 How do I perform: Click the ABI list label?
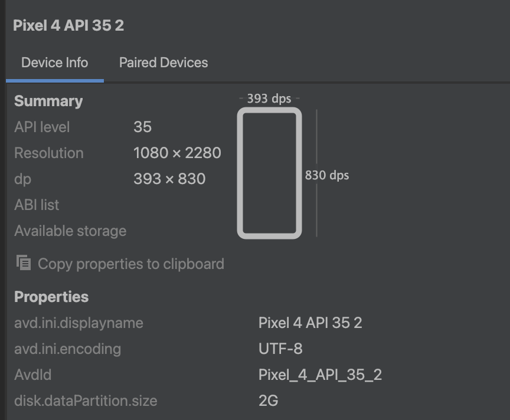click(37, 205)
